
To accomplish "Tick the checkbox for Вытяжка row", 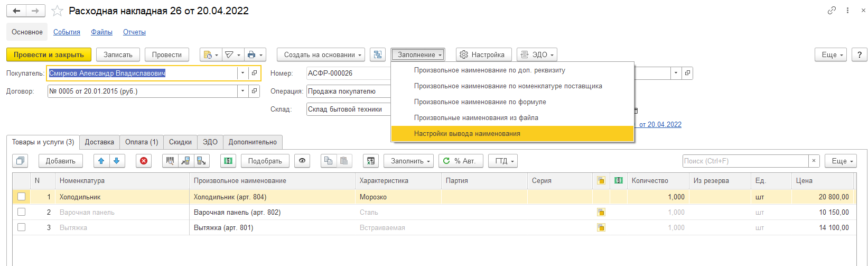I will (x=22, y=227).
